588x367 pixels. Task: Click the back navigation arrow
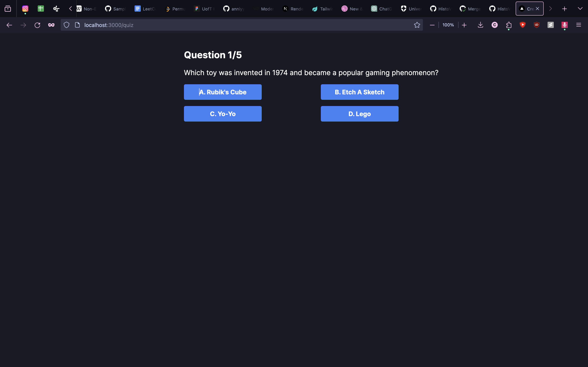(x=9, y=25)
